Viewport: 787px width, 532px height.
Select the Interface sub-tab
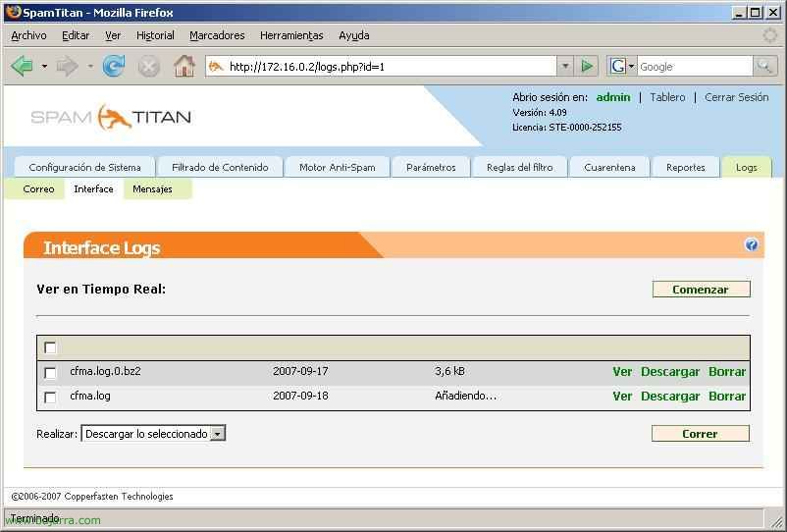(x=93, y=189)
